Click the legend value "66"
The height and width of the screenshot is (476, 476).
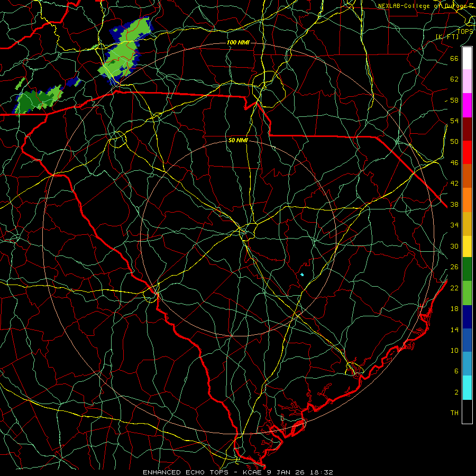point(454,58)
